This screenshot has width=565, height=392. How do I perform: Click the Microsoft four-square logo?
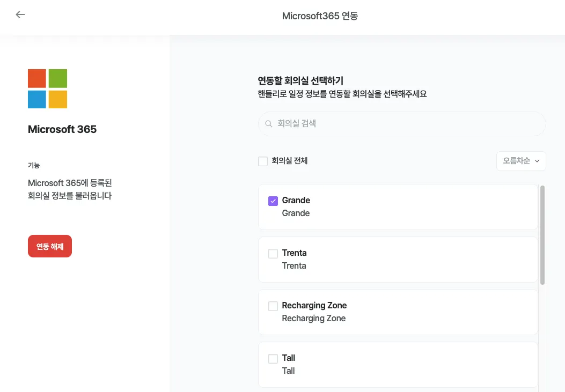point(47,88)
